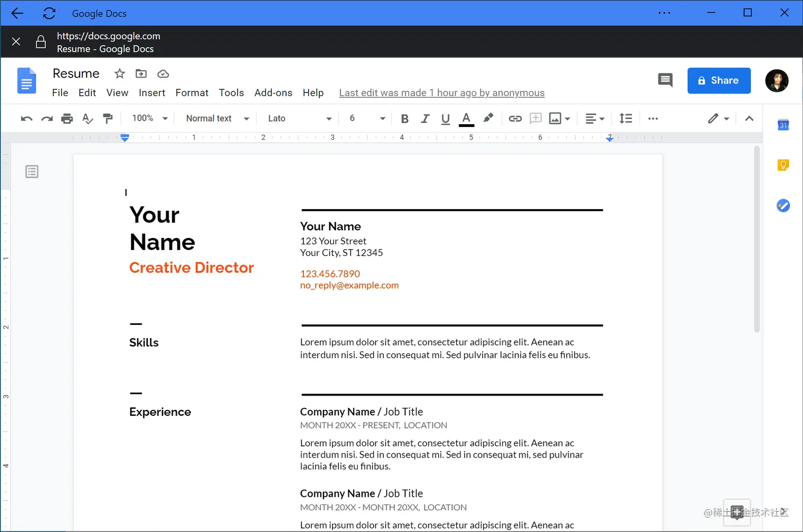The height and width of the screenshot is (532, 803).
Task: Open the 'Last edit was made' history link
Action: (x=442, y=93)
